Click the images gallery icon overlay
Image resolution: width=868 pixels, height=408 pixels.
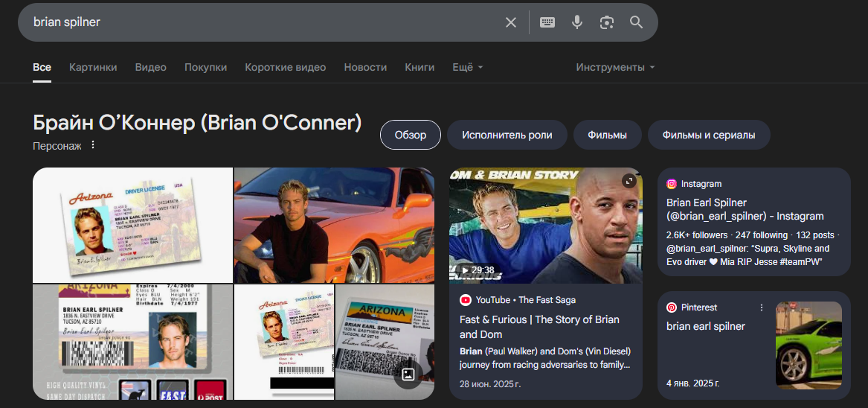tap(408, 374)
